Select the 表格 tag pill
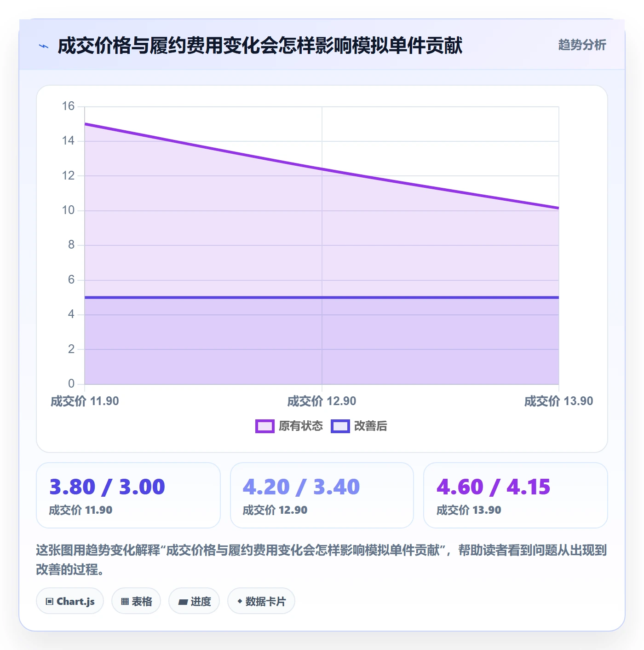The width and height of the screenshot is (644, 650). tap(136, 601)
